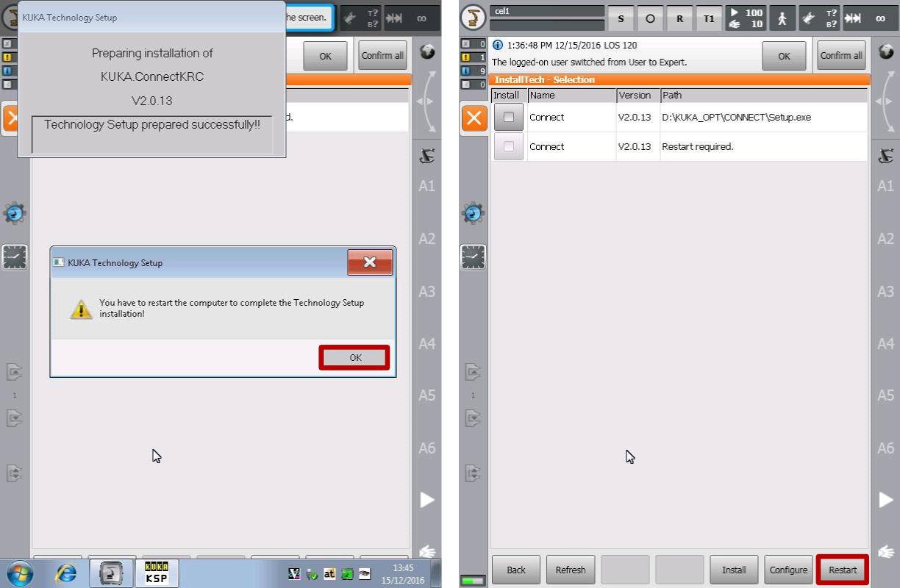
Task: Click Refresh in the InstallTech bottom bar
Action: (571, 570)
